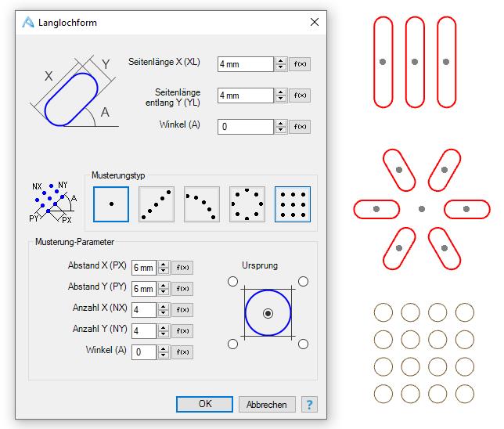The image size is (504, 429).
Task: Select the single point pattern type
Action: pyautogui.click(x=111, y=204)
